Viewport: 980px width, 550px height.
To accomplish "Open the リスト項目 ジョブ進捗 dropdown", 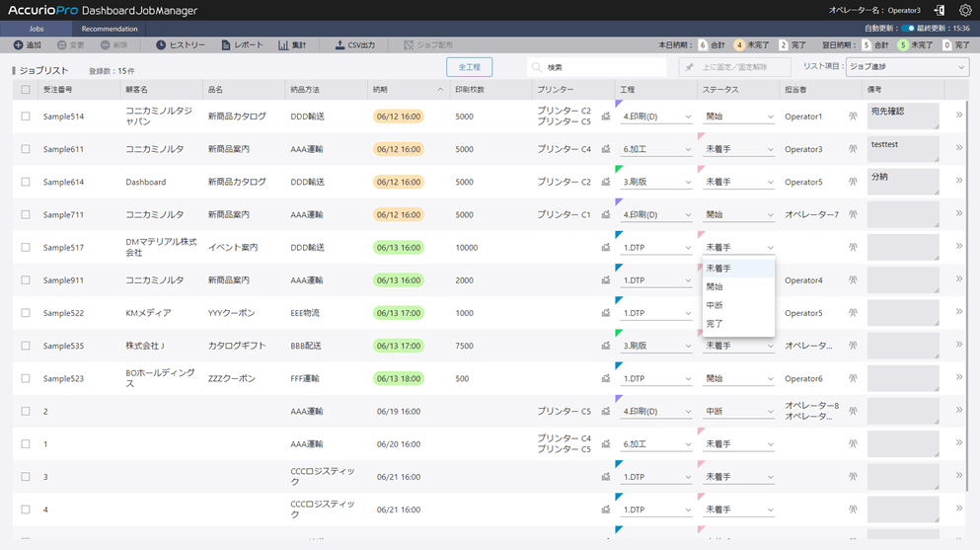I will 907,67.
